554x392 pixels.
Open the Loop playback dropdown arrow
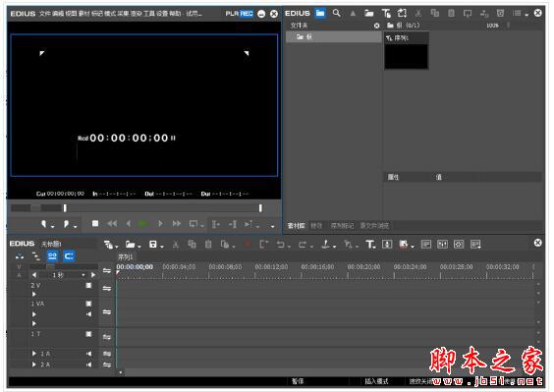click(201, 226)
